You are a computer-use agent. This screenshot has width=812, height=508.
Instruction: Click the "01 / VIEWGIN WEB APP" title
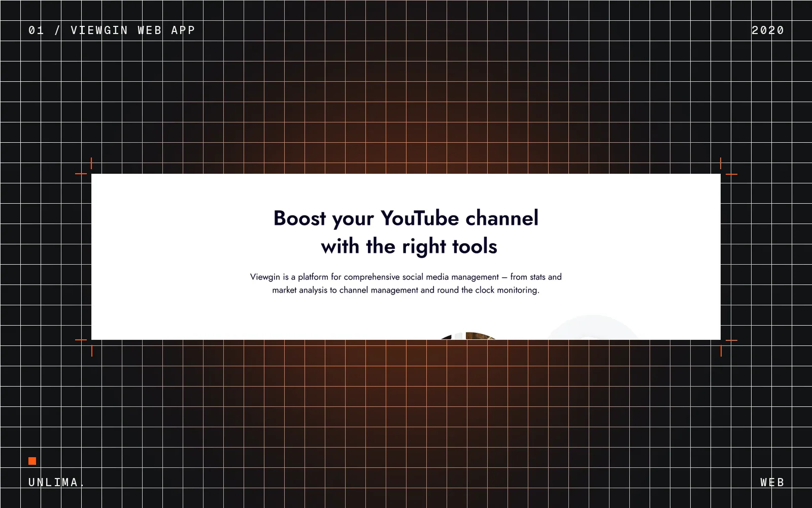112,30
